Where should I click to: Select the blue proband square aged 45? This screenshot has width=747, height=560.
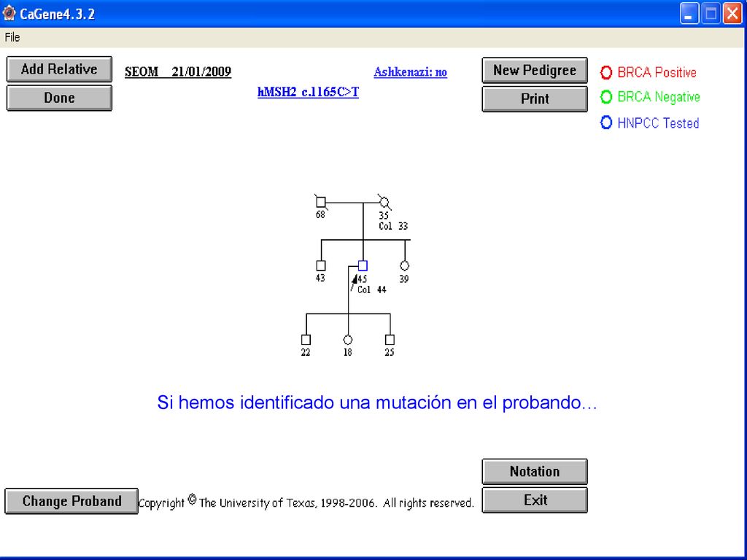[x=363, y=265]
